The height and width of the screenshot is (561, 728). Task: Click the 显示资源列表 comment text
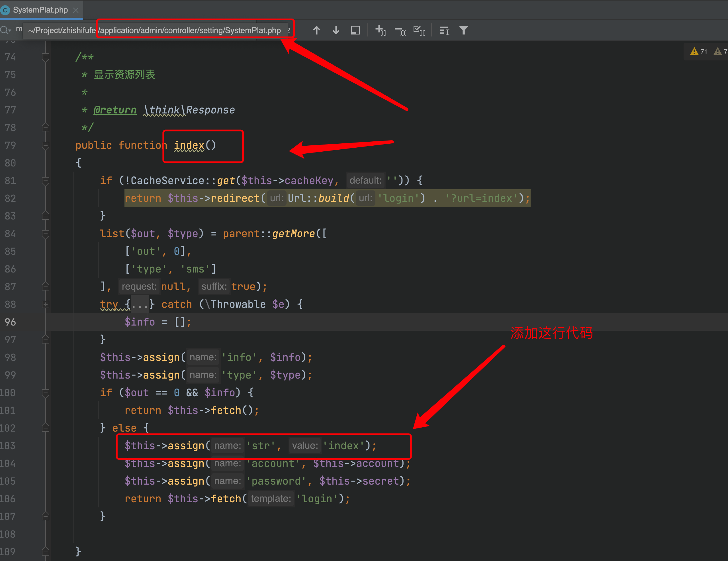pyautogui.click(x=124, y=74)
